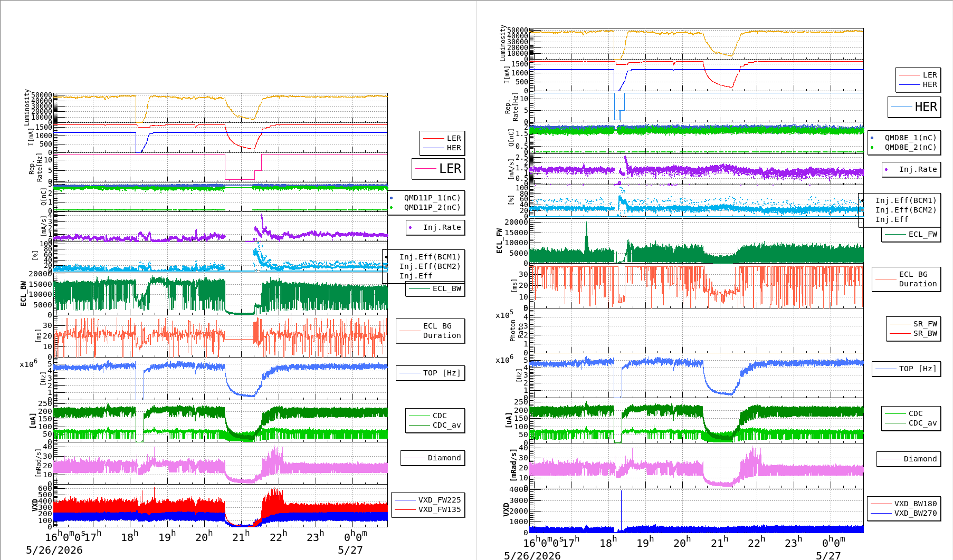Click the Photon Rate axis title

(x=517, y=330)
